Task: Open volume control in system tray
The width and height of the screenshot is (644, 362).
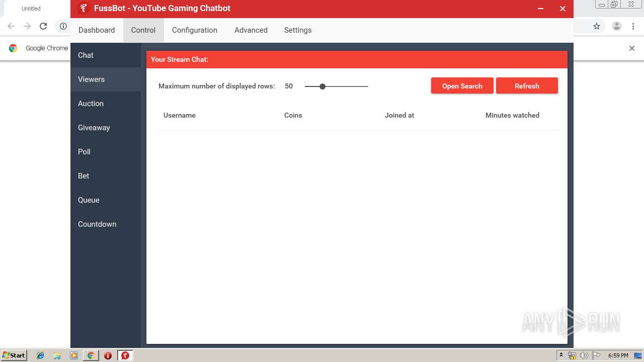Action: pyautogui.click(x=584, y=355)
